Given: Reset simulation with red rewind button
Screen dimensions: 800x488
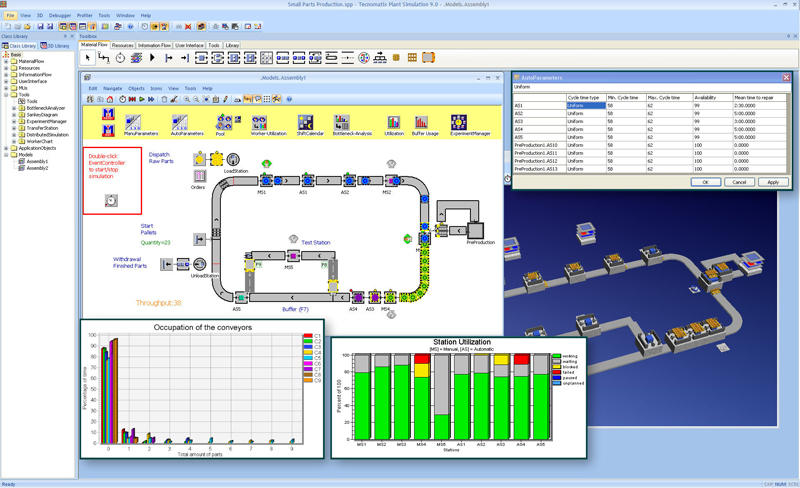Looking at the screenshot, I should pyautogui.click(x=132, y=99).
